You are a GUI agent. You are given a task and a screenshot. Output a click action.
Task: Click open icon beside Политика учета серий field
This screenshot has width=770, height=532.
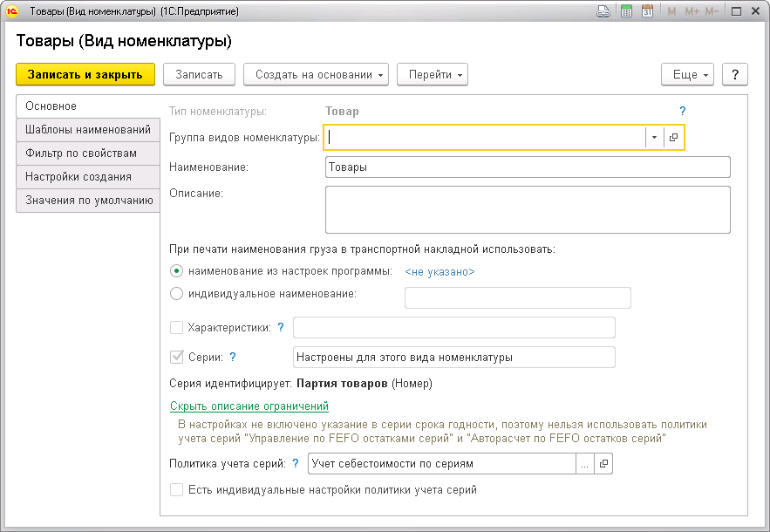[603, 465]
